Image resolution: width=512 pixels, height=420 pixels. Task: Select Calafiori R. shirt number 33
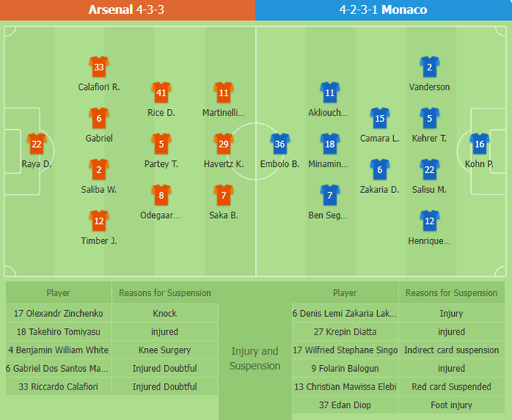pos(99,67)
